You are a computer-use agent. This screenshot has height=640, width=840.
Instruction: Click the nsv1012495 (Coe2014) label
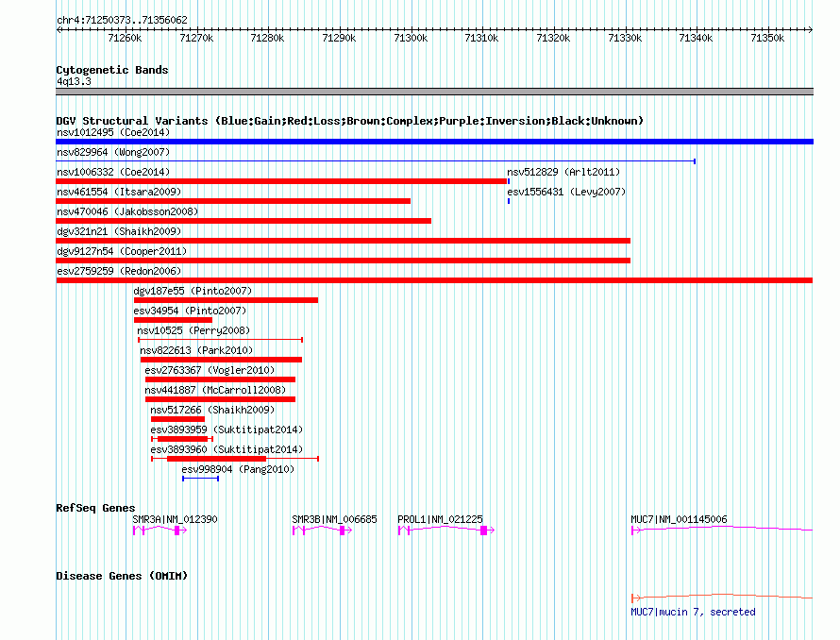tap(113, 132)
